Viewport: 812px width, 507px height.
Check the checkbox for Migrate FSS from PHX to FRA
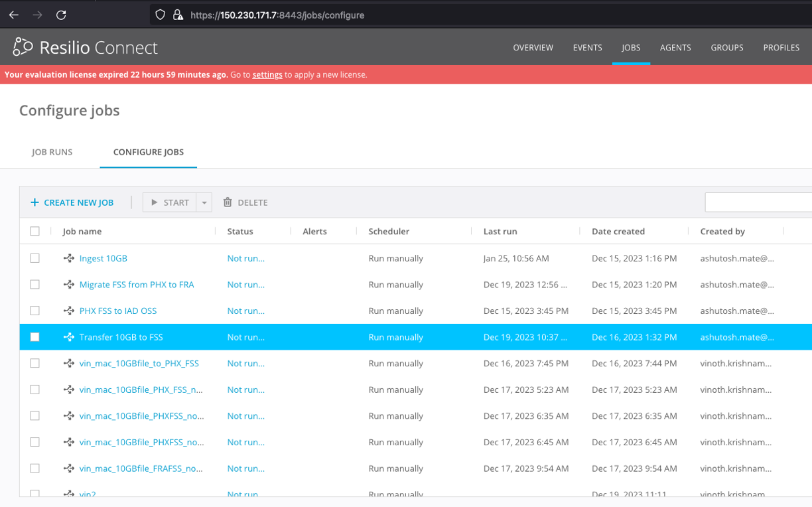(35, 284)
